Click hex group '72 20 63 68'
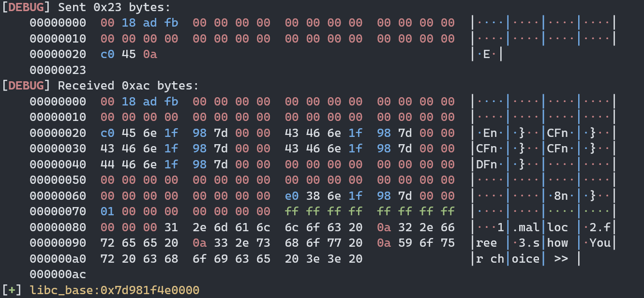This screenshot has height=298, width=644. coord(139,259)
